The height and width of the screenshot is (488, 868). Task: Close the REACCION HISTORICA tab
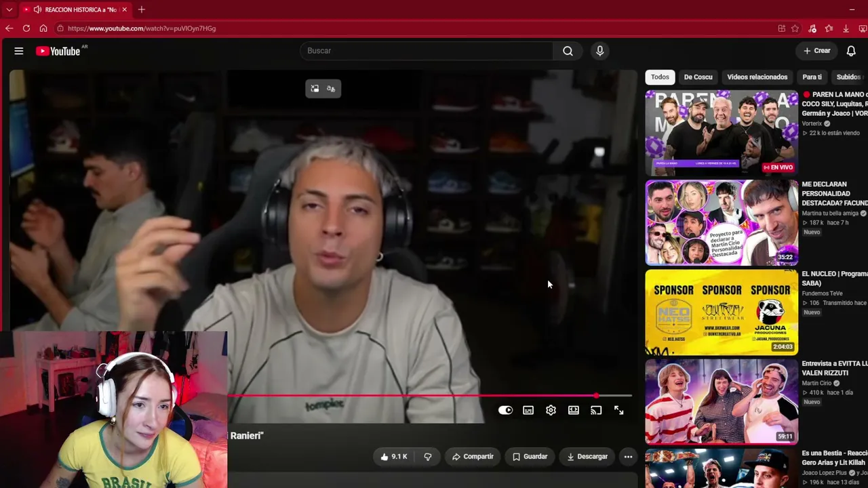(x=124, y=9)
